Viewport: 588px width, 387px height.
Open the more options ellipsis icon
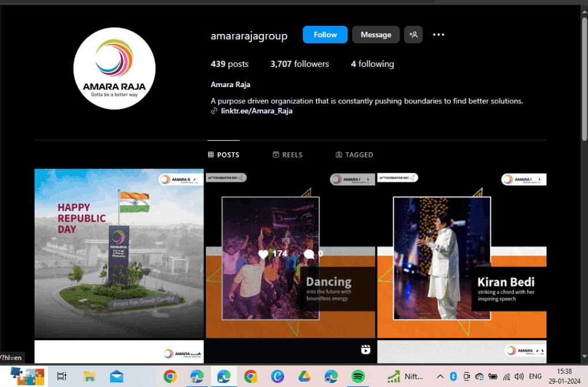[438, 35]
